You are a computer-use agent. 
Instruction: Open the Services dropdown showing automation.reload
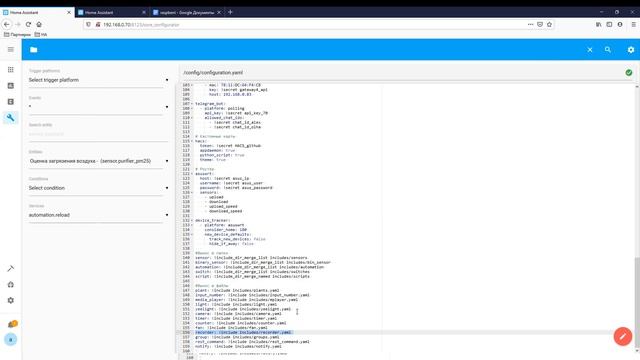(x=98, y=215)
